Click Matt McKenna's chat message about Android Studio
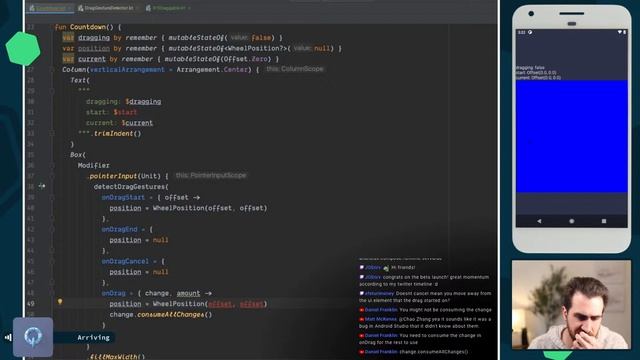This screenshot has width=640, height=360. [425, 322]
